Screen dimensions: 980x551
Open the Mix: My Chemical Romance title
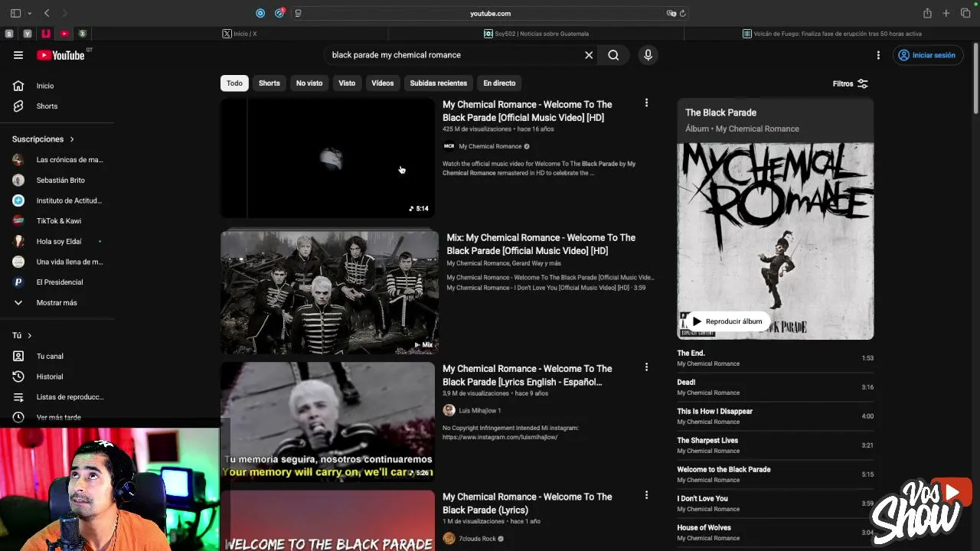(x=541, y=244)
